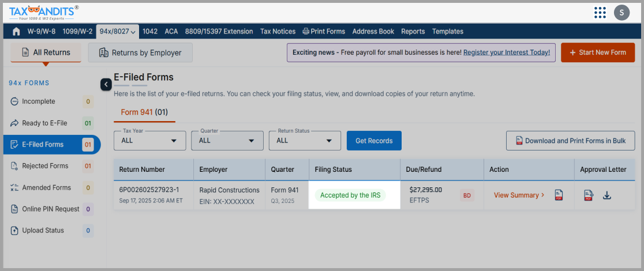Expand the Quarter dropdown filter
Viewport: 644px width, 271px height.
[x=227, y=141]
